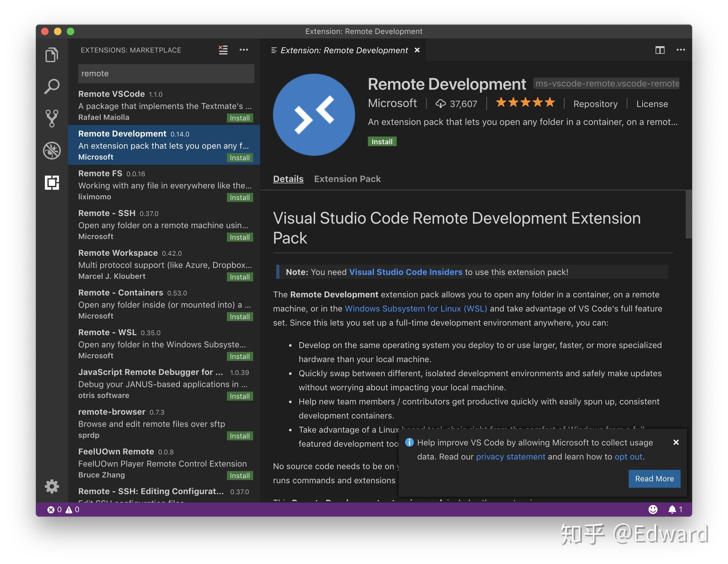Select the Search icon in activity bar
Image resolution: width=728 pixels, height=564 pixels.
click(52, 86)
